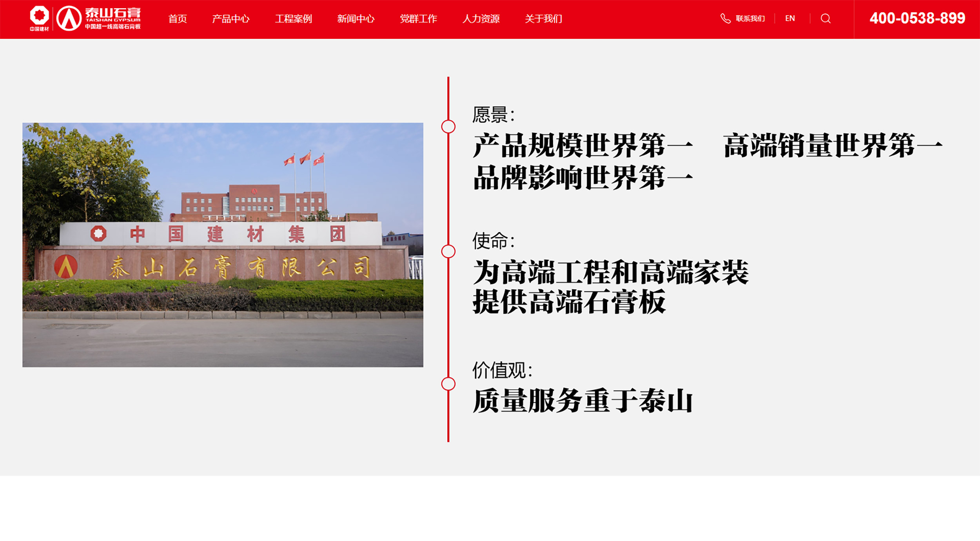This screenshot has height=541, width=980.
Task: Click the 400-0538-899 hotline number
Action: tap(917, 18)
